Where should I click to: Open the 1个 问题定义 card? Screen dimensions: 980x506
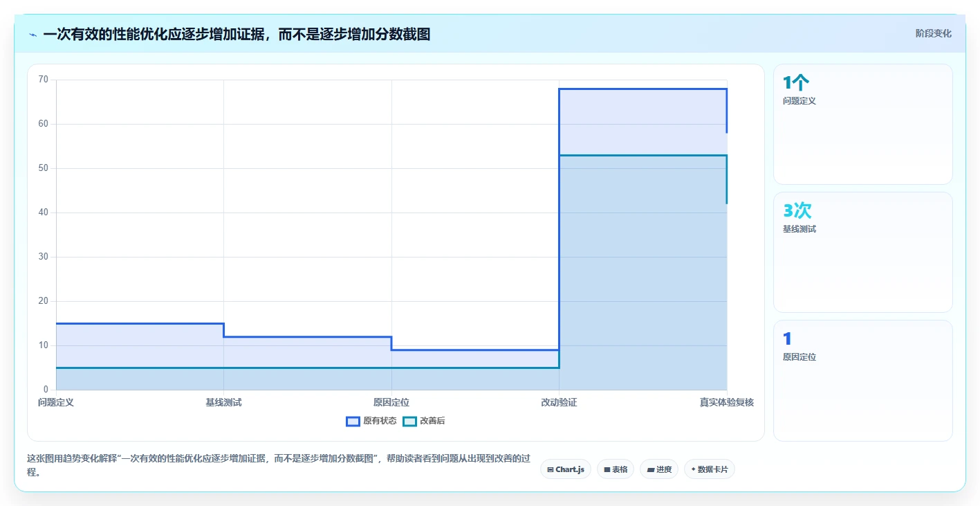coord(862,124)
